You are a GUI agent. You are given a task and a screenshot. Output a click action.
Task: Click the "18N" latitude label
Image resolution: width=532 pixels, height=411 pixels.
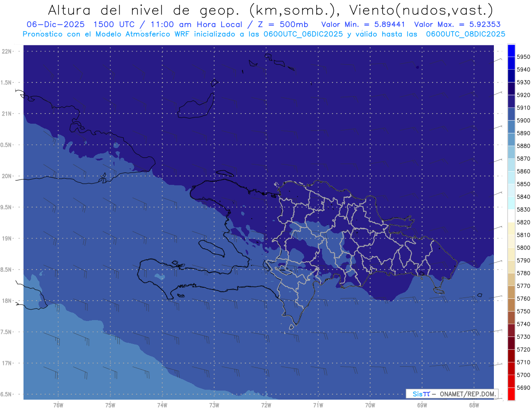[7, 301]
